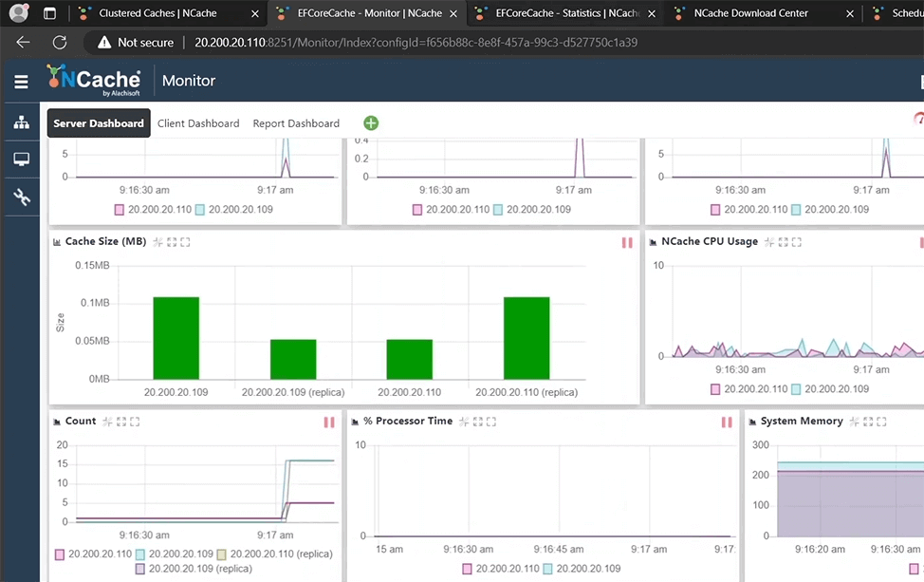Pause the % Processor Time chart
Screen dimensions: 924x582
[727, 422]
